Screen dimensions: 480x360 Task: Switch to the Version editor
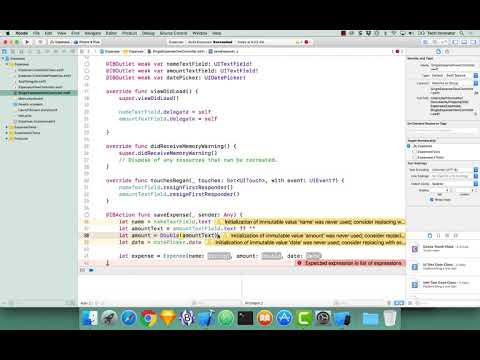click(x=444, y=42)
